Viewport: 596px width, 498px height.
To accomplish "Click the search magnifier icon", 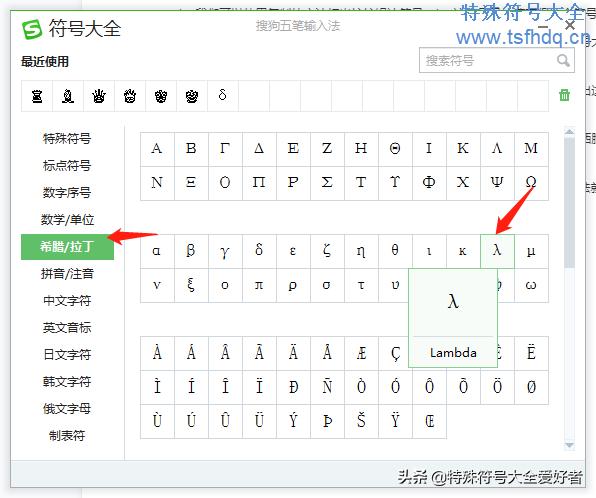I will click(x=563, y=60).
